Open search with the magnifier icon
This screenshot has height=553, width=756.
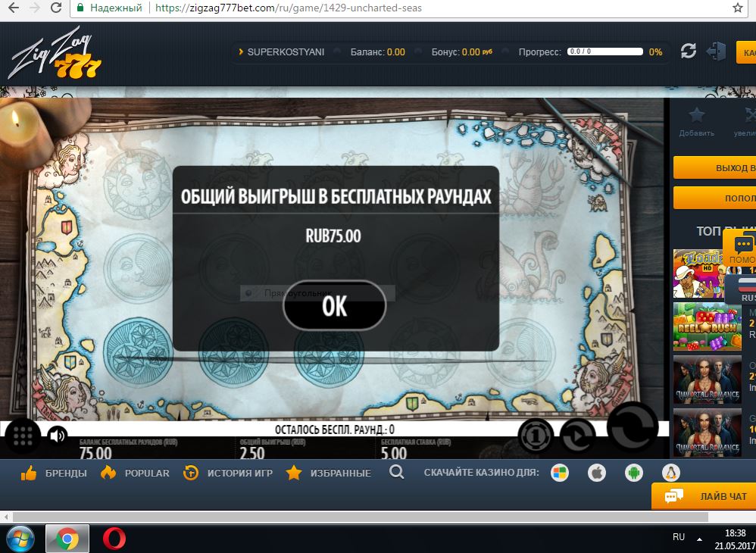pyautogui.click(x=398, y=472)
